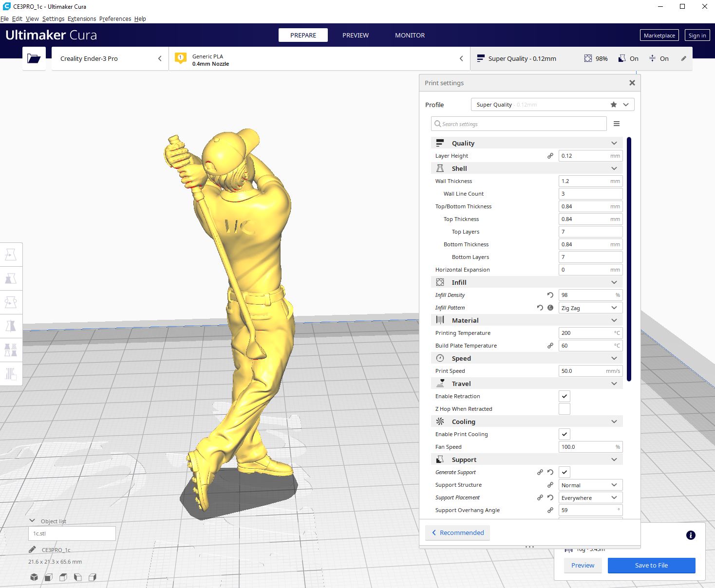This screenshot has width=715, height=588.
Task: Switch to the PREVIEW stage tab
Action: 355,35
